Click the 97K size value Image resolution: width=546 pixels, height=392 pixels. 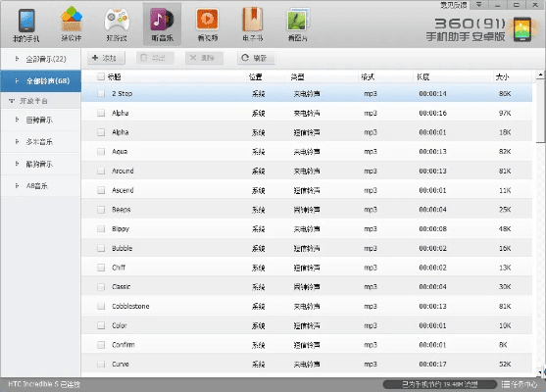tap(505, 113)
